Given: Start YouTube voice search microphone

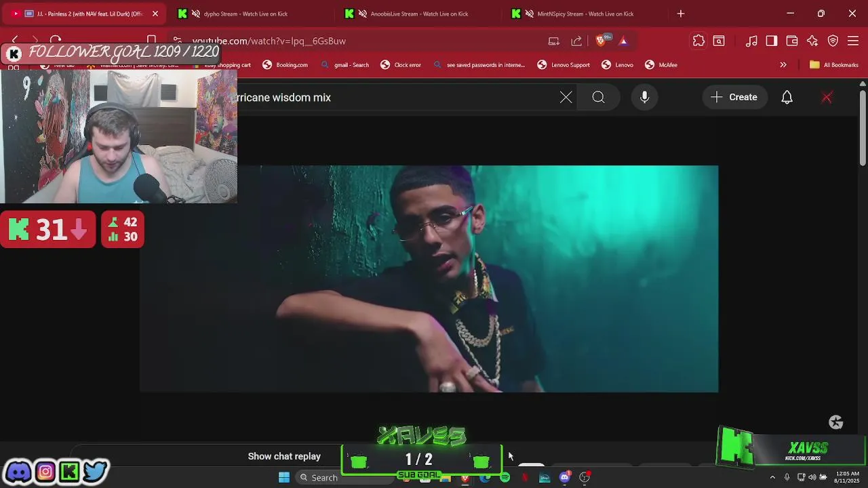Looking at the screenshot, I should 645,98.
